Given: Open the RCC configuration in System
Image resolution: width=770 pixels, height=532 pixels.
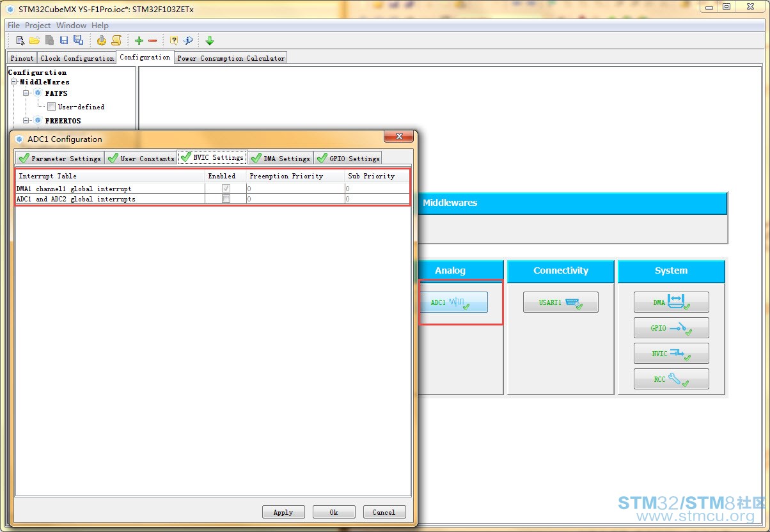Looking at the screenshot, I should coord(672,379).
